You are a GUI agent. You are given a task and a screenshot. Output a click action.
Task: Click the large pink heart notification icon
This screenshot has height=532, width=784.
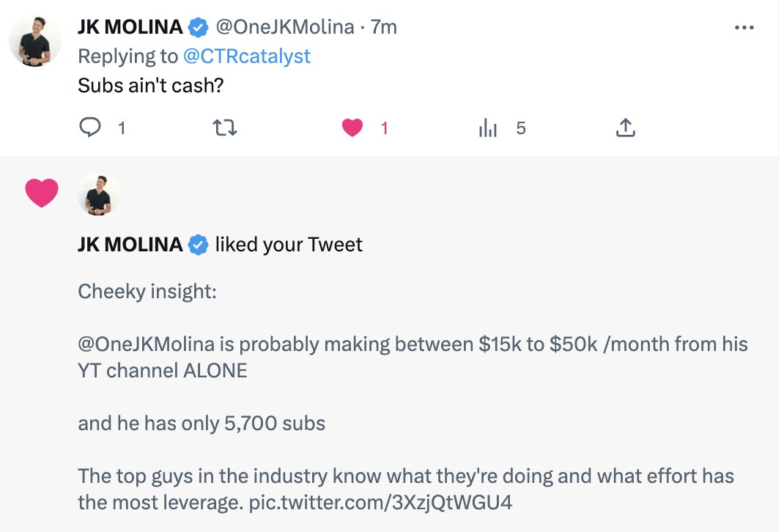click(42, 193)
